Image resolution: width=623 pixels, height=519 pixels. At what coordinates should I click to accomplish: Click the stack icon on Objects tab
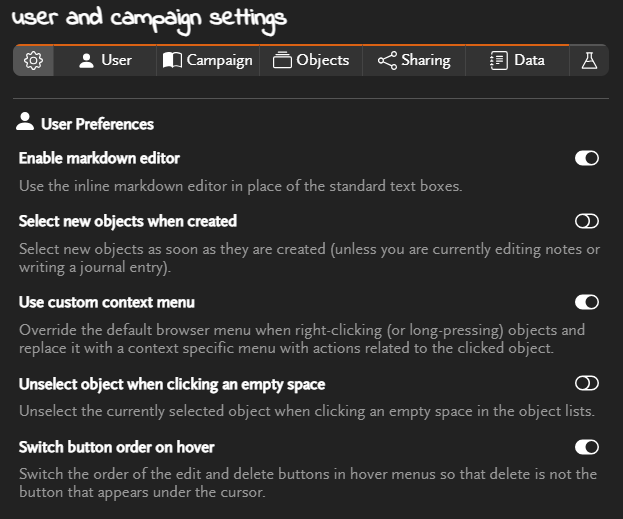coord(282,61)
